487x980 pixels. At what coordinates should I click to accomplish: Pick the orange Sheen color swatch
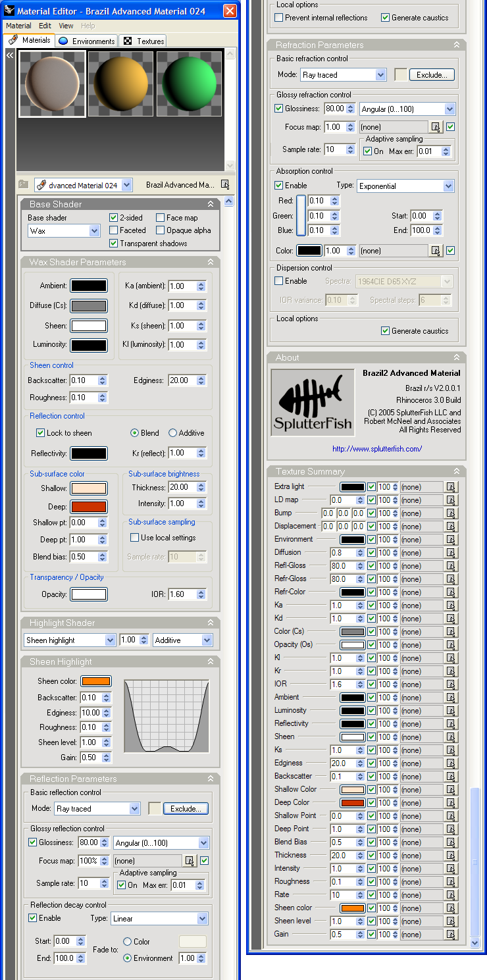(x=96, y=681)
